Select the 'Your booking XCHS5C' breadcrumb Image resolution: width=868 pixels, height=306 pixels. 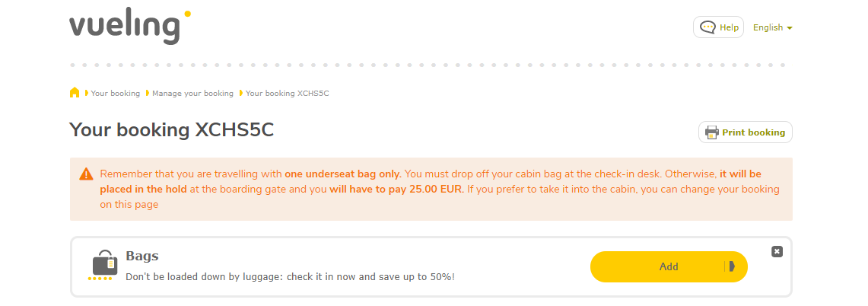pyautogui.click(x=287, y=94)
